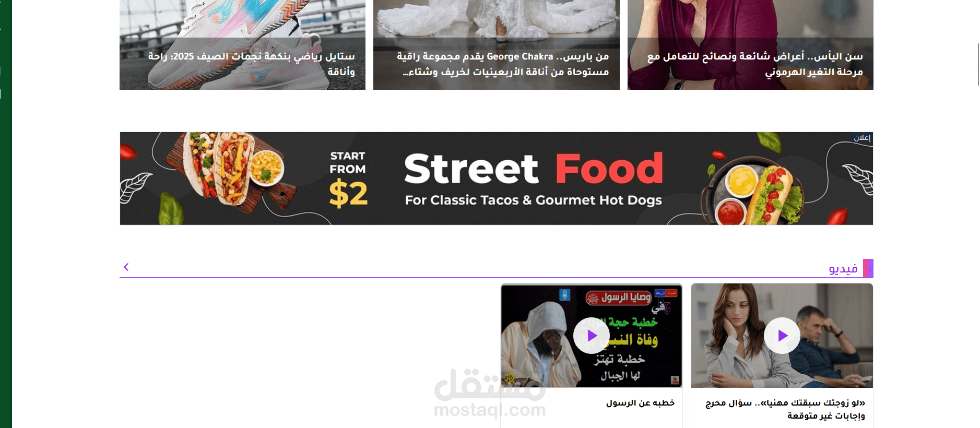The image size is (980, 428).
Task: Click the green sidebar strip at left edge
Action: coord(6,214)
